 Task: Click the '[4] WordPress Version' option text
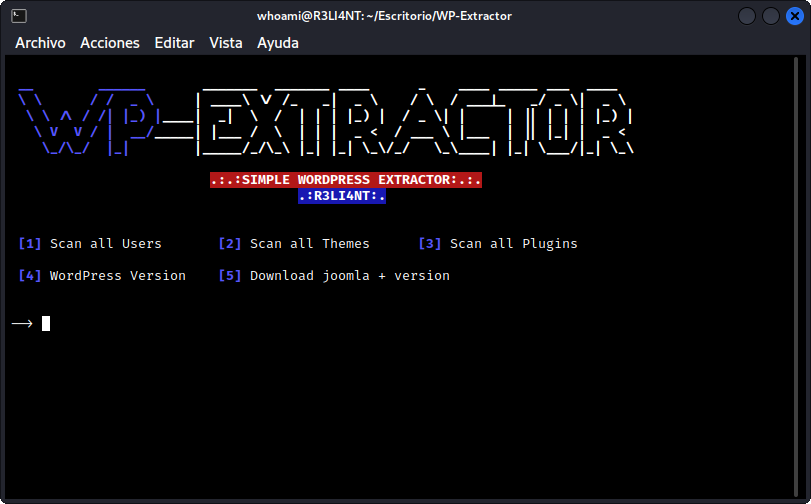pos(102,276)
